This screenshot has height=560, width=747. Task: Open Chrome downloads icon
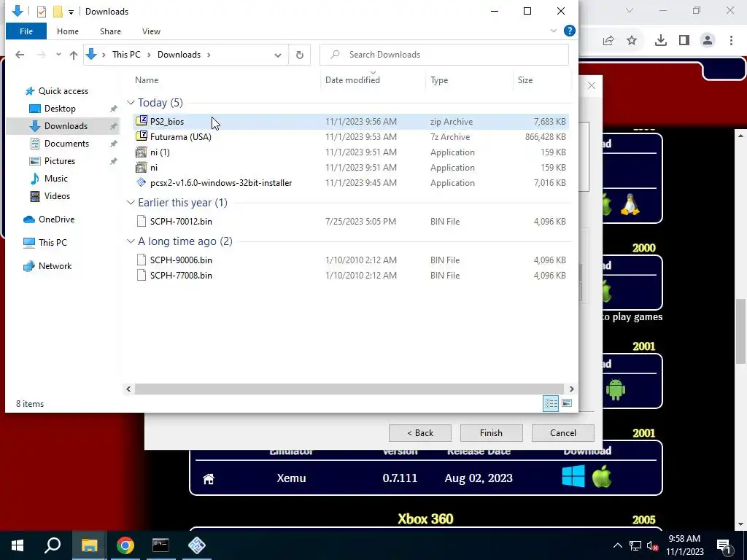tap(660, 41)
